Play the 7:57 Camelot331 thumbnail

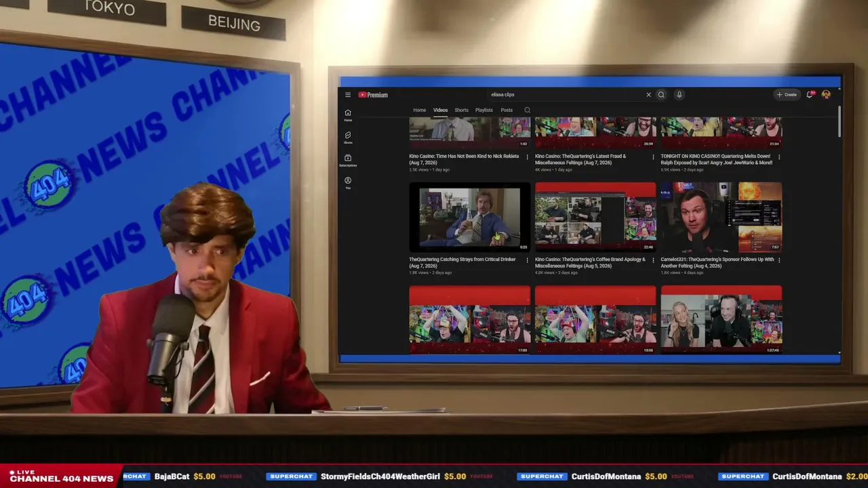[x=722, y=217]
